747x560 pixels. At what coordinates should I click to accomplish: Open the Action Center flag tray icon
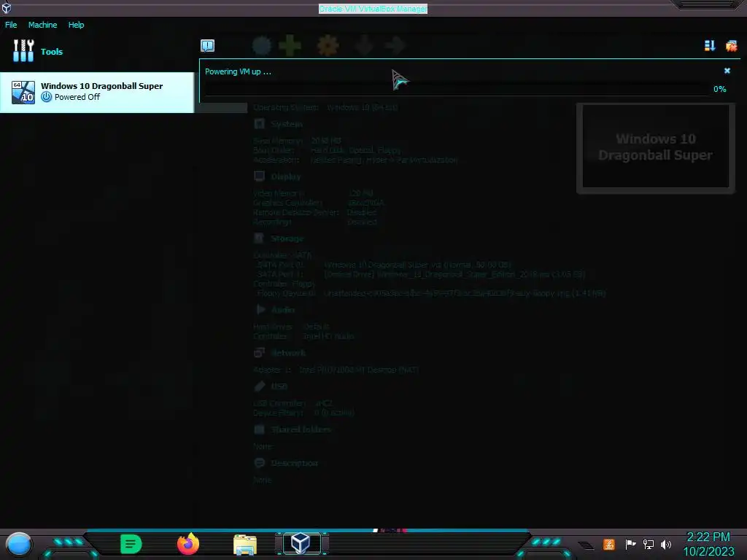coord(630,544)
